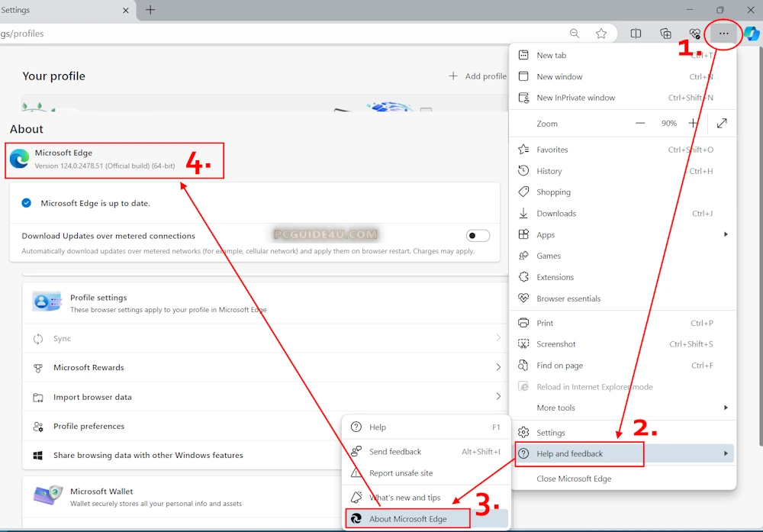The image size is (763, 532).
Task: Increase zoom with the plus button
Action: click(693, 123)
